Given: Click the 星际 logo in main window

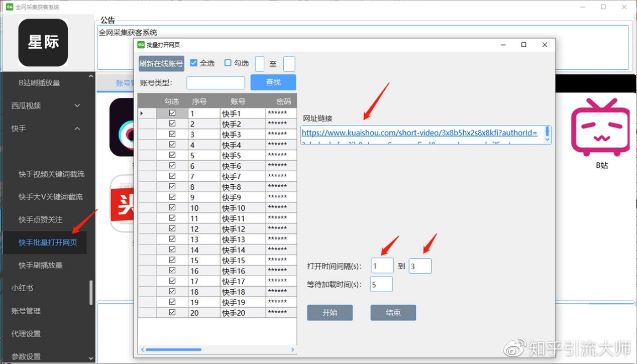Looking at the screenshot, I should pos(43,43).
